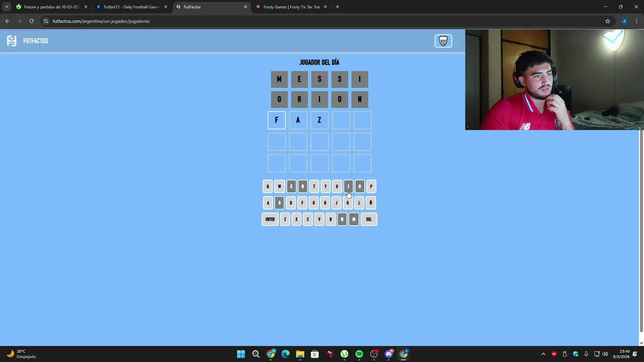Click the FutFactos logo icon

(12, 41)
